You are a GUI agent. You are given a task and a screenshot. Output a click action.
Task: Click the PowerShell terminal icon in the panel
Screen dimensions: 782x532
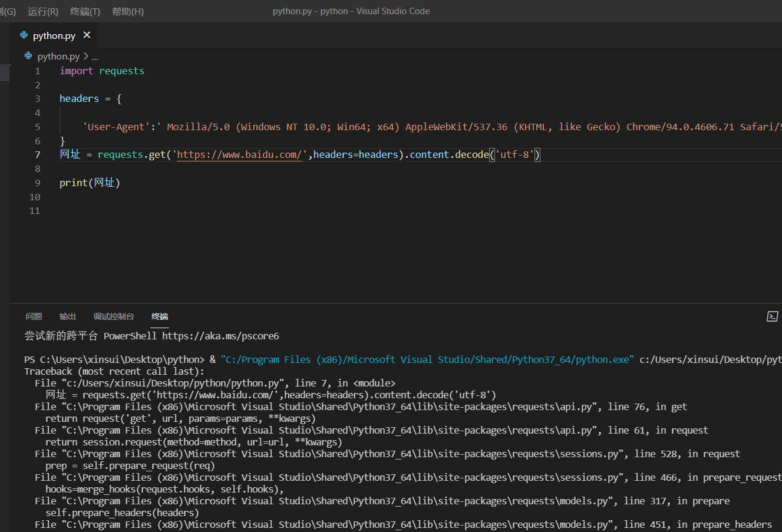tap(772, 317)
